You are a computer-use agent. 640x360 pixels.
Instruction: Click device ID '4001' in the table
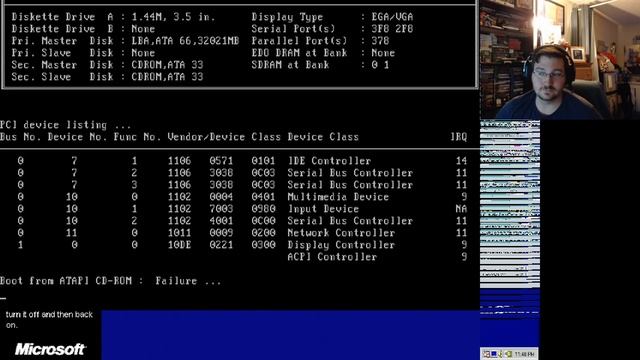pos(221,221)
